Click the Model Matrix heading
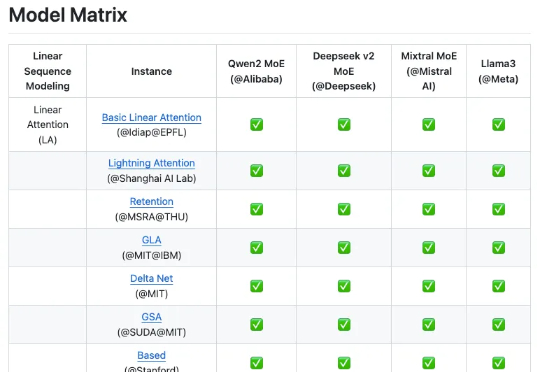 [68, 15]
